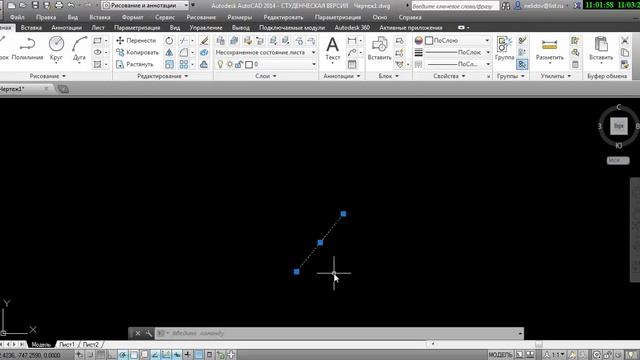Switch to the Autodesk 360 ribbon tab
Viewport: 640px width, 360px height.
pyautogui.click(x=352, y=27)
